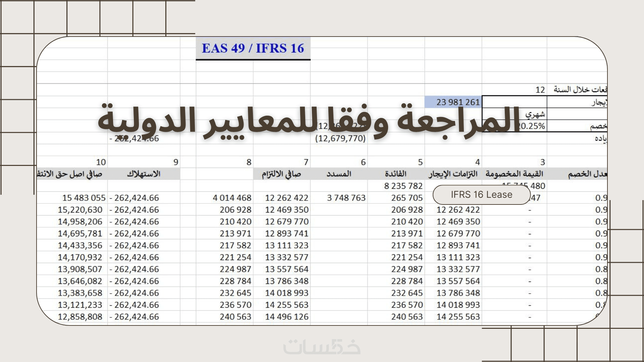Click the صافي الالتزام column header
The image size is (644, 362).
(281, 174)
